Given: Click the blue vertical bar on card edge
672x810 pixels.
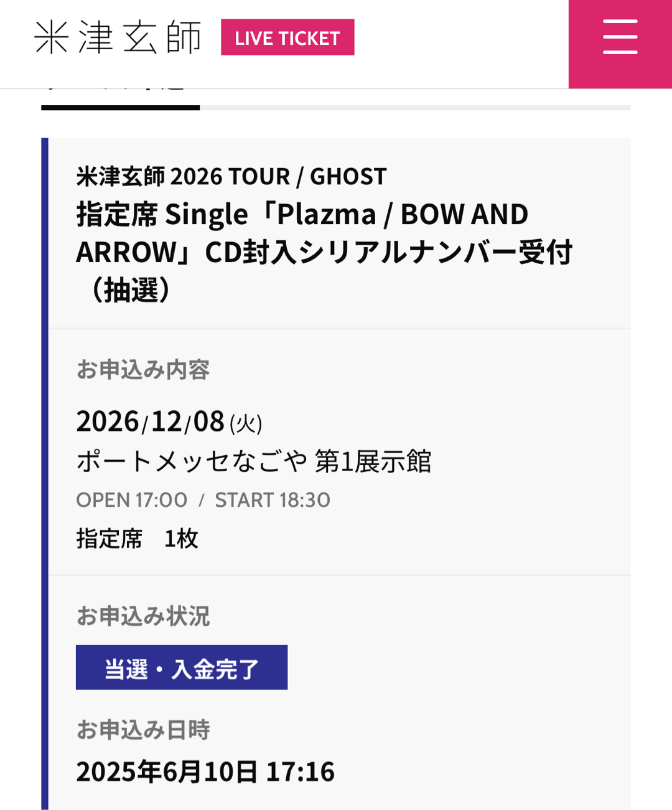Looking at the screenshot, I should (45, 474).
